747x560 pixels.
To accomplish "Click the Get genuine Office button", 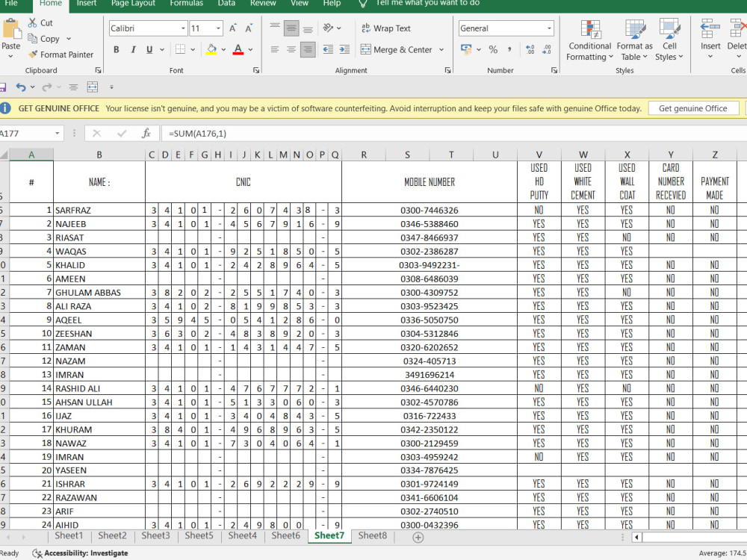I will (x=693, y=108).
